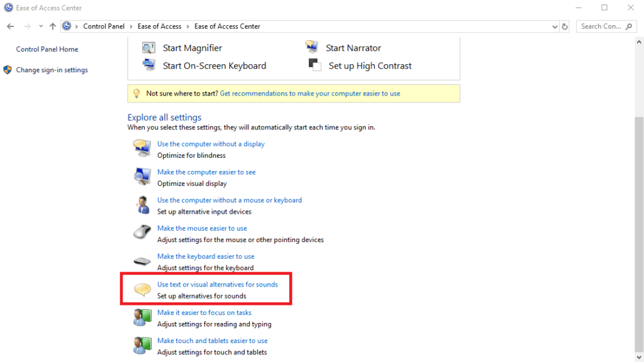Go up one level with the up arrow

click(x=53, y=26)
